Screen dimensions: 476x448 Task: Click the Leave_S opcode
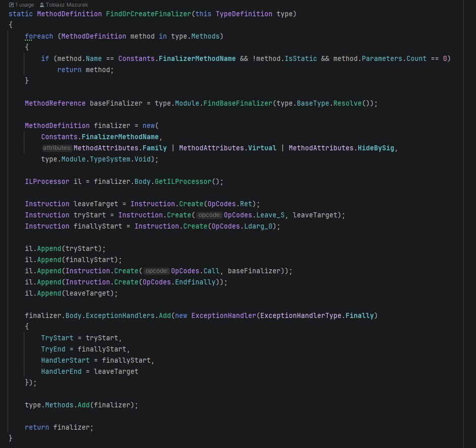point(270,215)
